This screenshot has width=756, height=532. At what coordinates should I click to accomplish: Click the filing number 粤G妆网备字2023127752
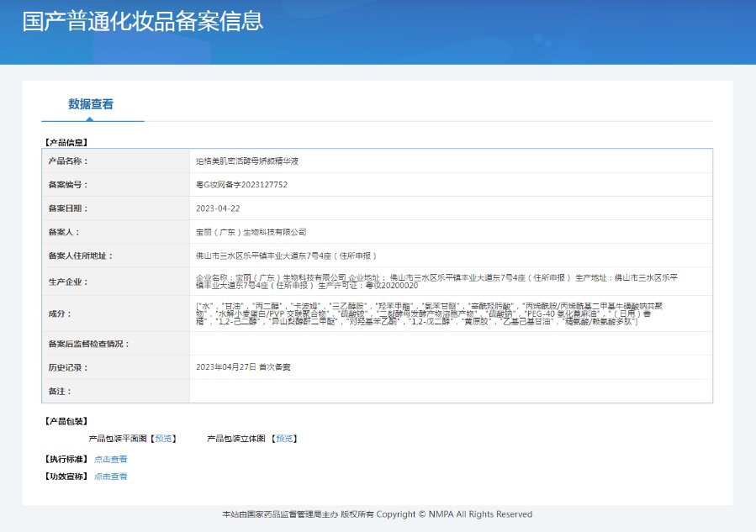[241, 184]
